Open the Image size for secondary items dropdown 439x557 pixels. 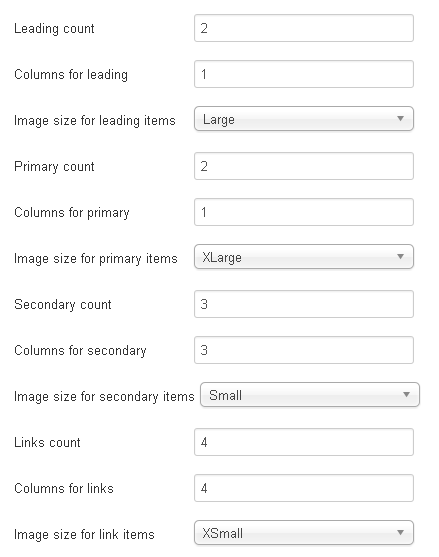[310, 395]
